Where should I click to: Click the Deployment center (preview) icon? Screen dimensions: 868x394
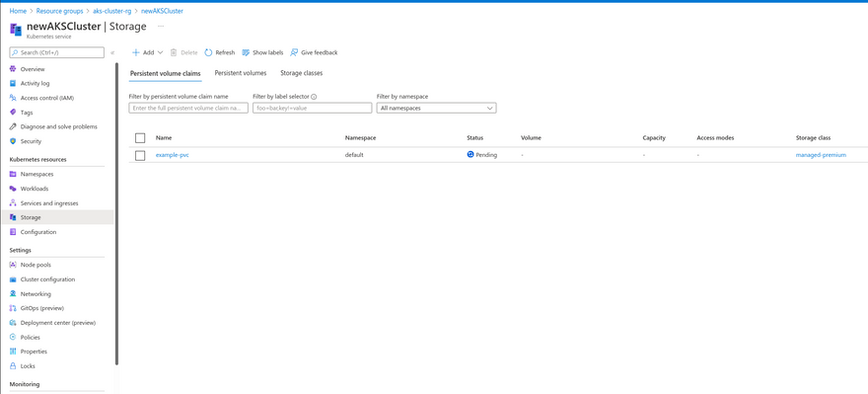pos(13,323)
